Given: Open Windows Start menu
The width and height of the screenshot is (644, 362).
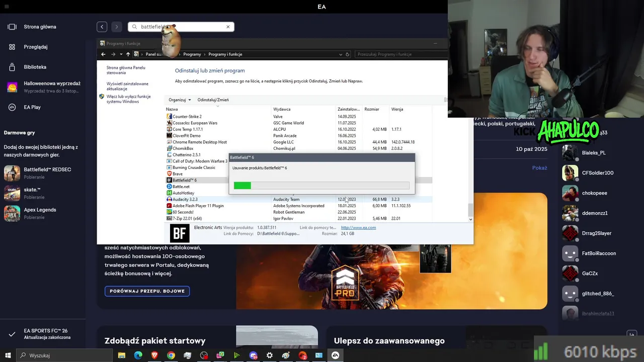Looking at the screenshot, I should pyautogui.click(x=8, y=355).
